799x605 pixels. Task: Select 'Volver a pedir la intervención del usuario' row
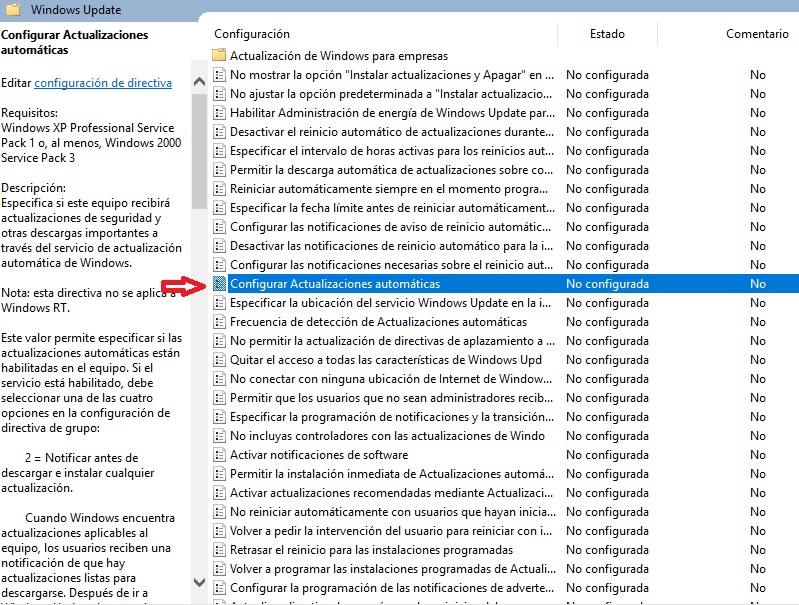391,531
